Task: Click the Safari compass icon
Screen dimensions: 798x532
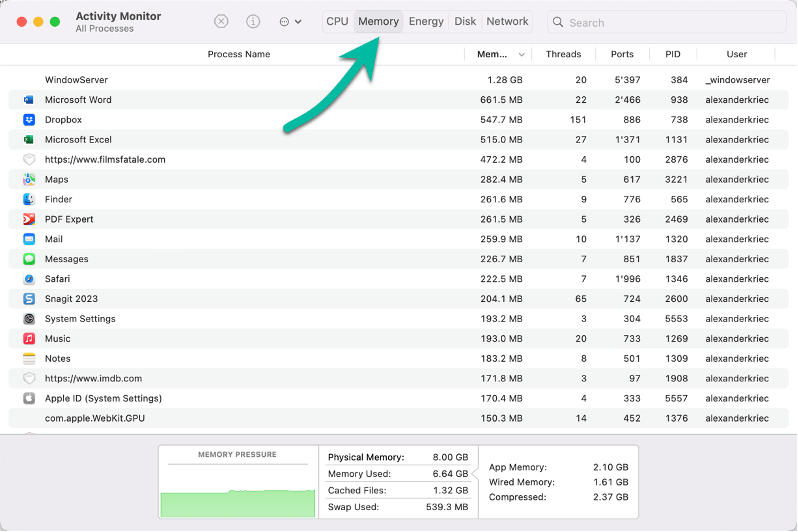Action: 29,279
